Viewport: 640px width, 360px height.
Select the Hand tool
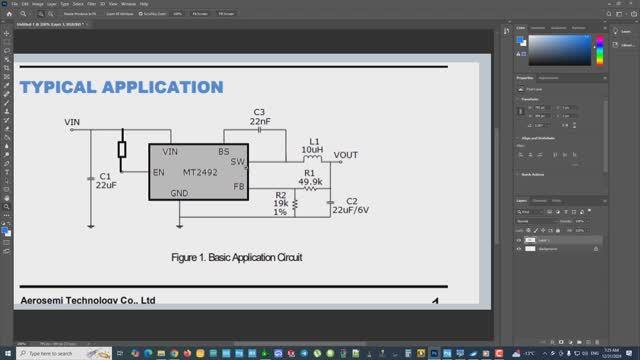pos(7,198)
